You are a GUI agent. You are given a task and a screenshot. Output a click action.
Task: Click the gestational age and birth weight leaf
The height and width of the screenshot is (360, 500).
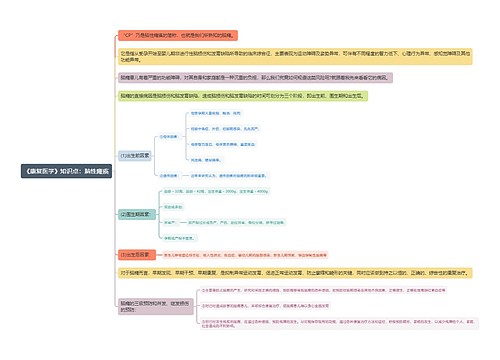(216, 191)
